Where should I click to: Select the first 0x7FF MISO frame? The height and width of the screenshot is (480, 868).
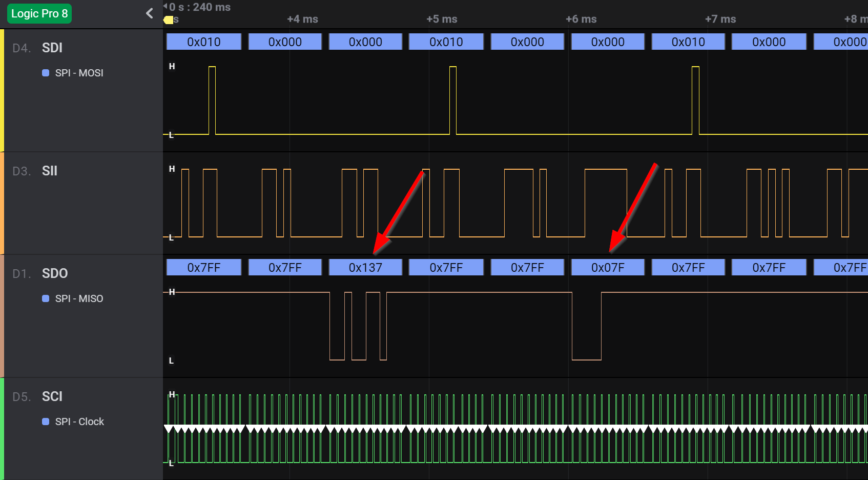tap(204, 267)
